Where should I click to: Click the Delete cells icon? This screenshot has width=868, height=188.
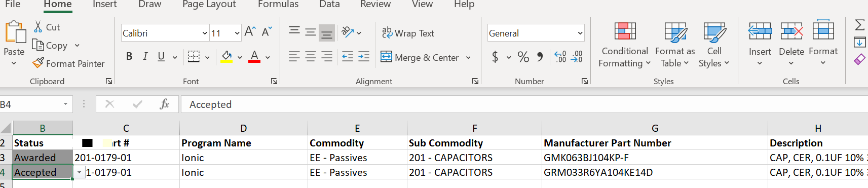[x=791, y=32]
